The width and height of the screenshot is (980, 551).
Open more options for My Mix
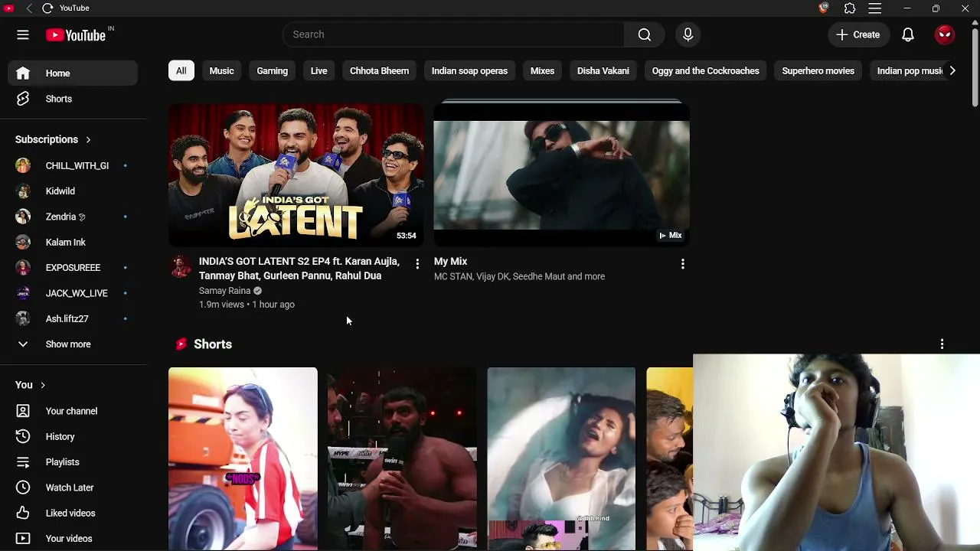pyautogui.click(x=682, y=263)
